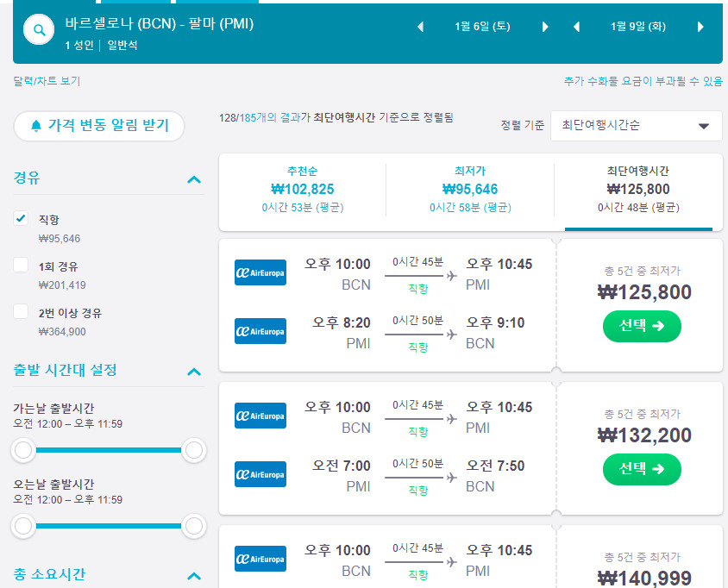Viewport: 728px width, 588px height.
Task: Click 오후 8:20 departure time text
Action: coord(342,322)
